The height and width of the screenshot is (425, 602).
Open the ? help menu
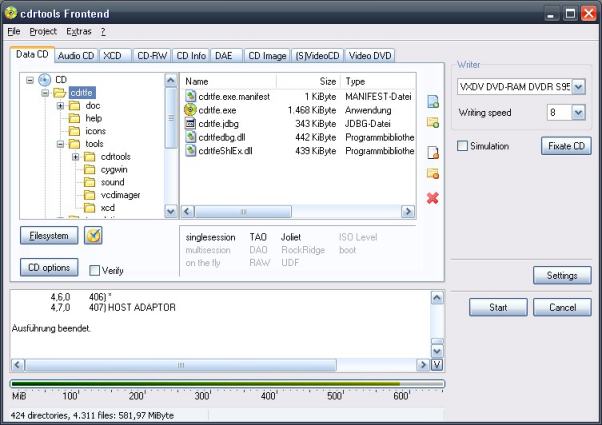103,31
